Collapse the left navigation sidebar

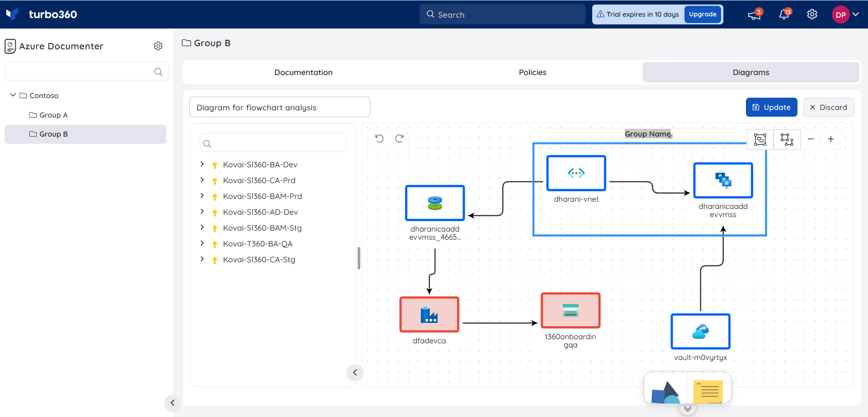click(x=172, y=403)
